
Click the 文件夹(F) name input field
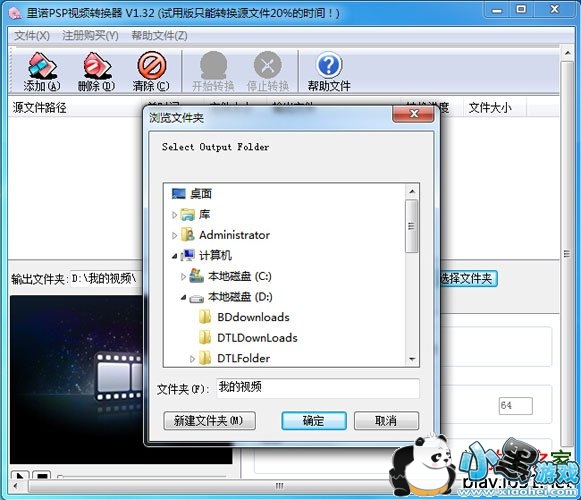(318, 388)
